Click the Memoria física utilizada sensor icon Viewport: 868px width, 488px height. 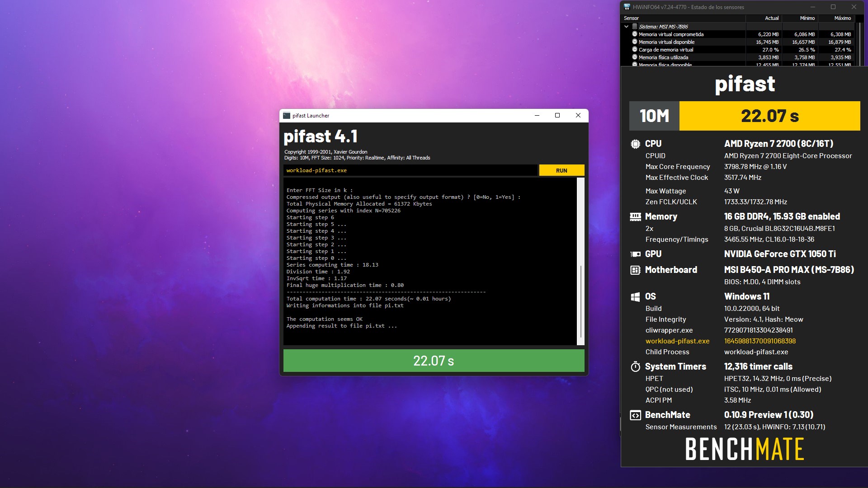pyautogui.click(x=635, y=57)
